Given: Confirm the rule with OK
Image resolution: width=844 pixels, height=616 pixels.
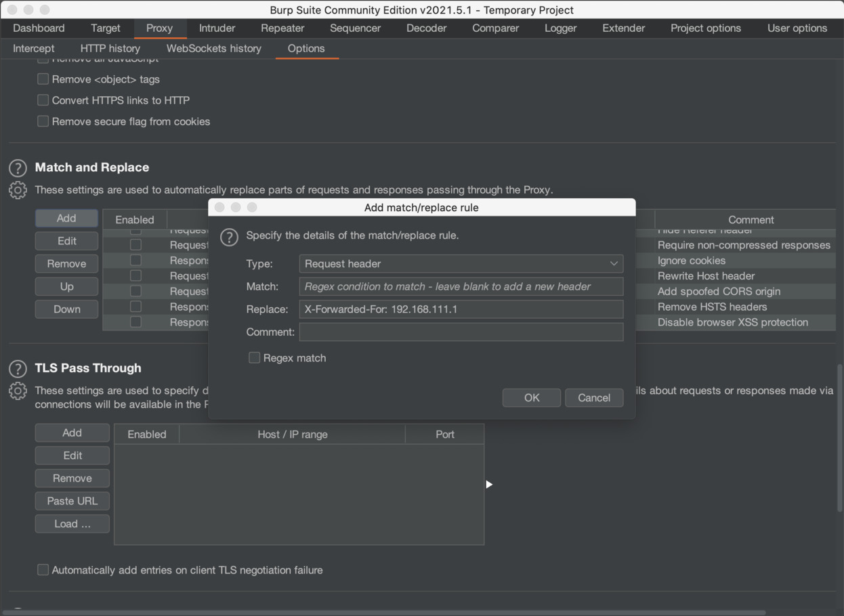Looking at the screenshot, I should 532,397.
